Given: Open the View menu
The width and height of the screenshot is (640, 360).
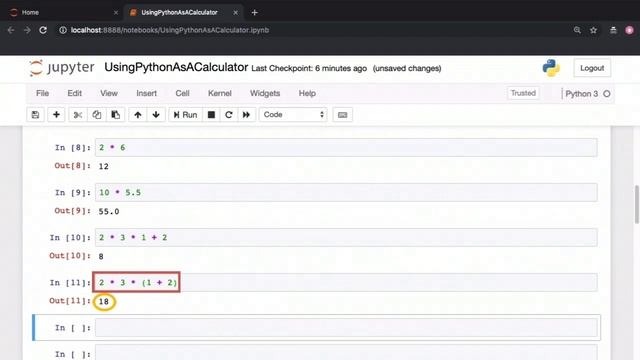Looking at the screenshot, I should coord(109,93).
